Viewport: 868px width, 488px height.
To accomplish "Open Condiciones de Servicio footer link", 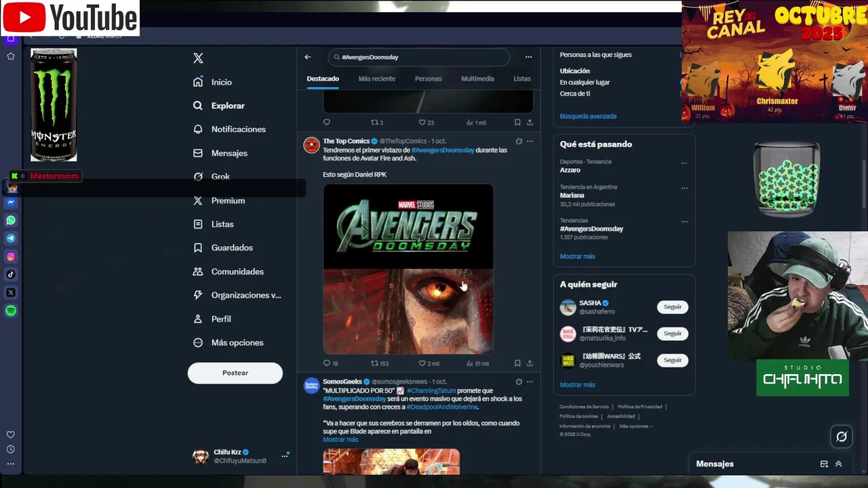I will click(584, 407).
